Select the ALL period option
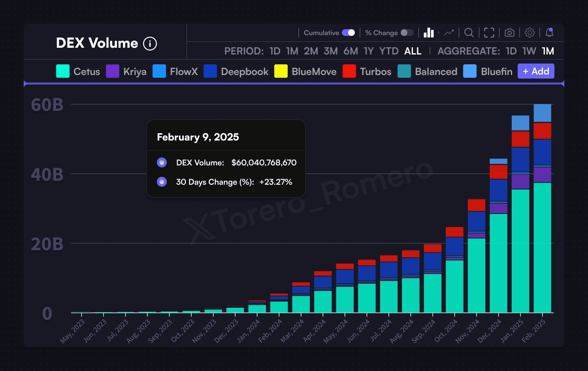The image size is (588, 371). (x=413, y=51)
